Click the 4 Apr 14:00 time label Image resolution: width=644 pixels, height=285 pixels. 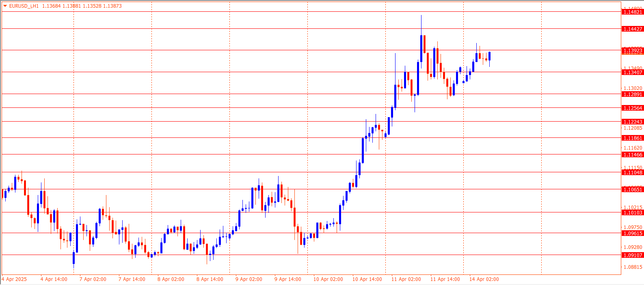[54, 279]
